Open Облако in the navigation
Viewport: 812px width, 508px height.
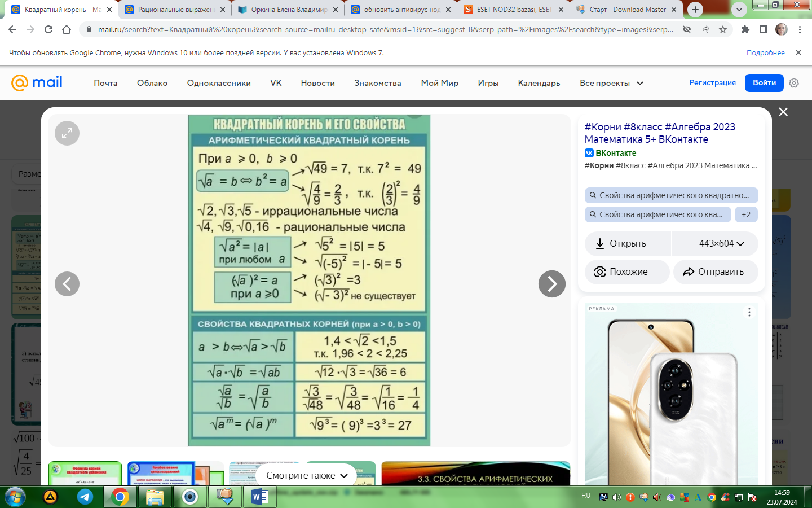(152, 83)
